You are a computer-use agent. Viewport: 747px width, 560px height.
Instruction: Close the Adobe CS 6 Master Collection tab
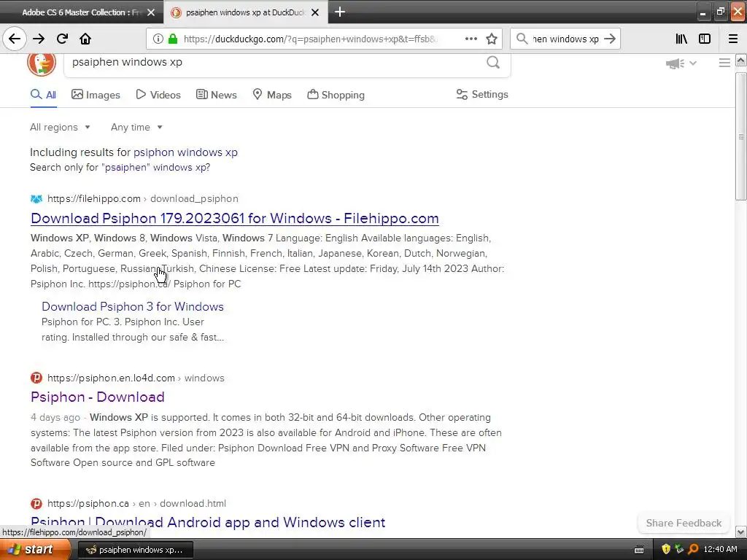tap(151, 12)
